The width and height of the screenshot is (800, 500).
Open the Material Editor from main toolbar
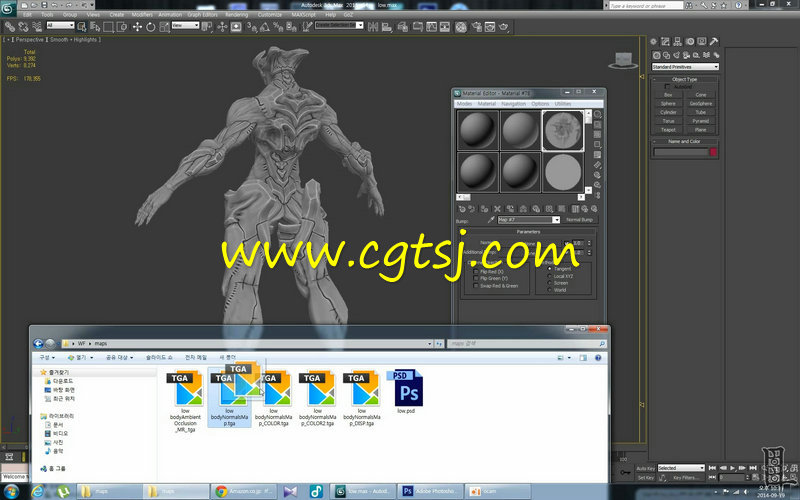coord(461,27)
